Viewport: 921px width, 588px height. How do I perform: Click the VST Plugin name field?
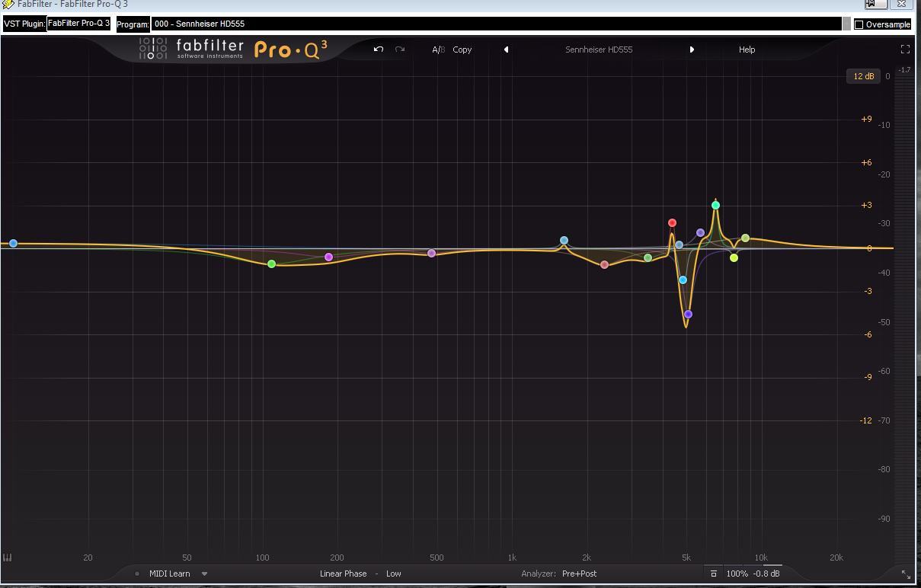pyautogui.click(x=79, y=24)
